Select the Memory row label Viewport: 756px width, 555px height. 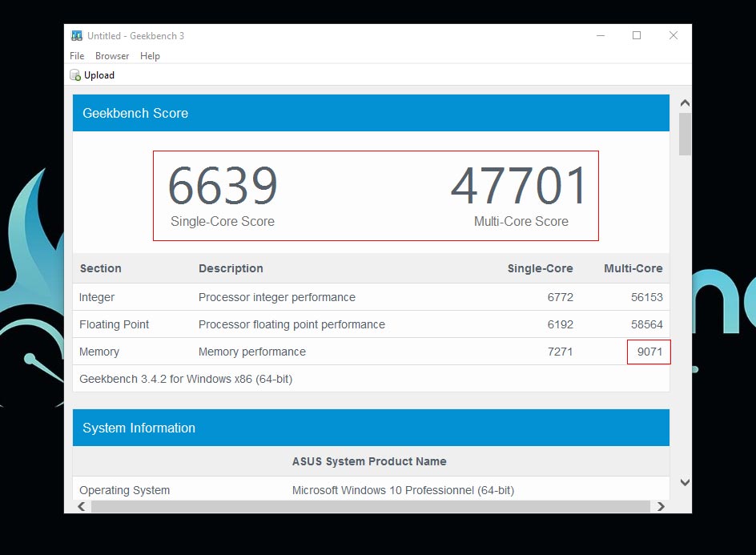point(99,352)
